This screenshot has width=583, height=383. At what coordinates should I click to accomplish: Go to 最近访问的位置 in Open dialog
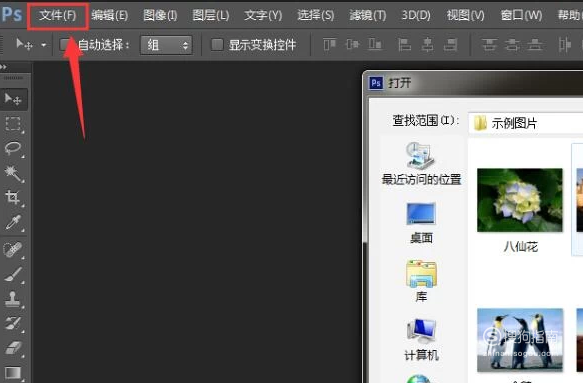click(421, 164)
